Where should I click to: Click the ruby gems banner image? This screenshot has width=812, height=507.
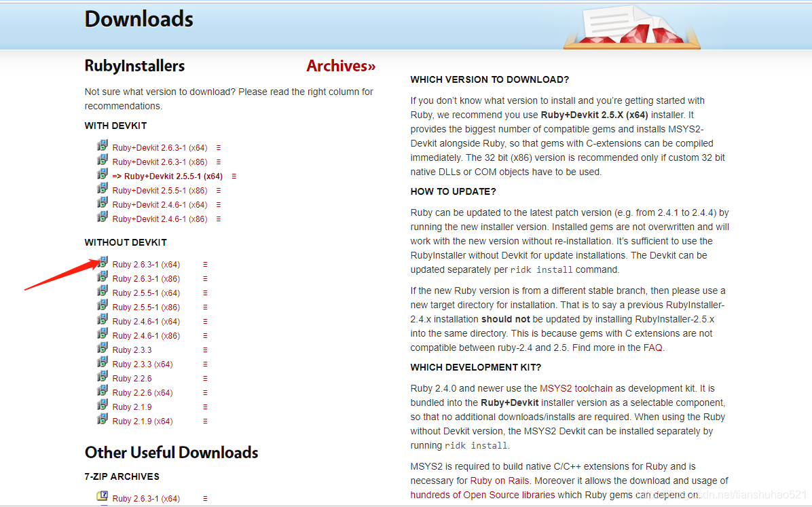pyautogui.click(x=632, y=27)
